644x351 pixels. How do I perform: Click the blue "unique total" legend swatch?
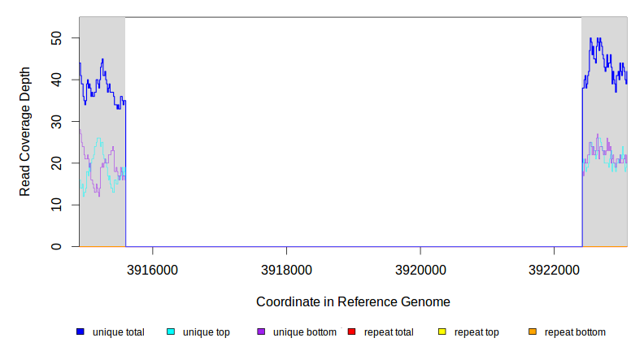coord(80,332)
